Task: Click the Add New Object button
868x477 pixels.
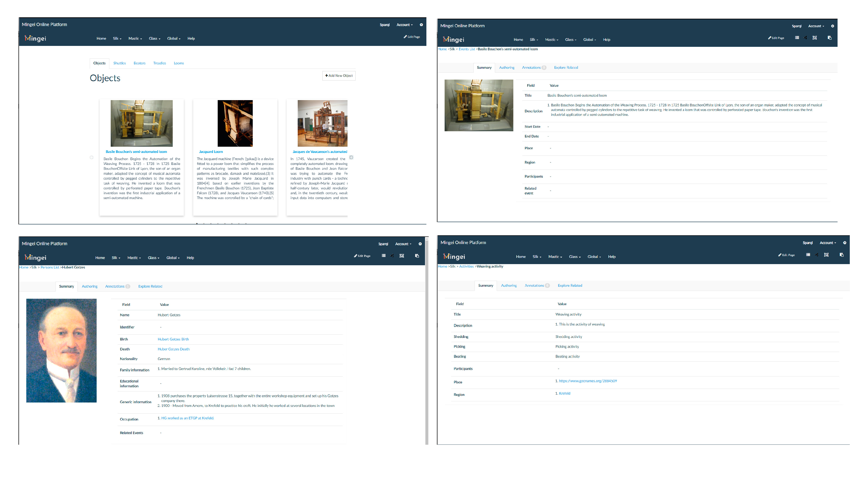Action: tap(339, 75)
